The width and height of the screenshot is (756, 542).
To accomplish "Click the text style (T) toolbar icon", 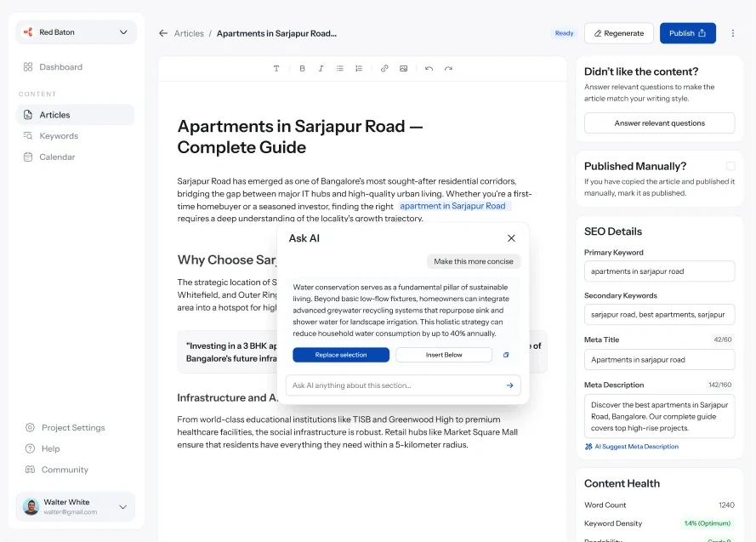I will click(276, 68).
